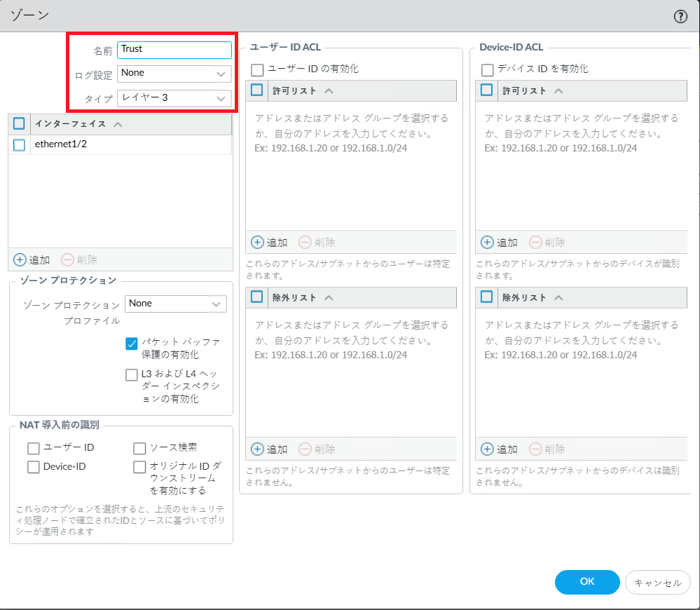Viewport: 700px width, 610px height.
Task: Open the help using the question mark icon
Action: (680, 15)
